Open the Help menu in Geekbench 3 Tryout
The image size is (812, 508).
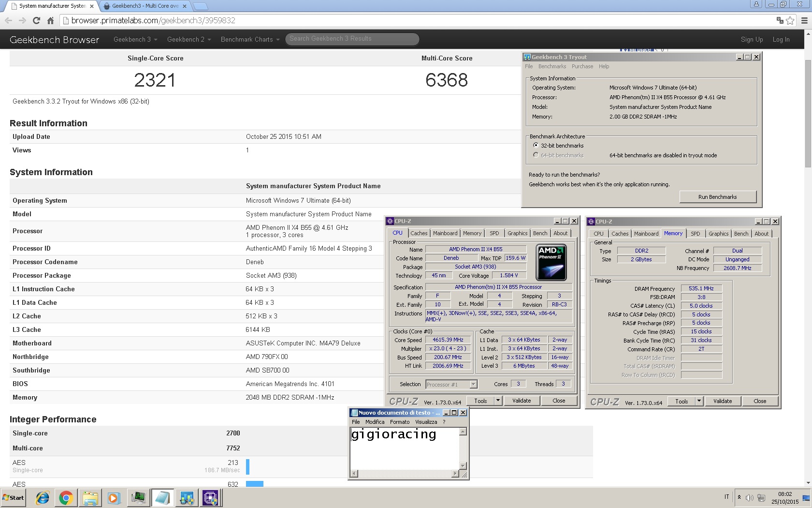coord(604,66)
